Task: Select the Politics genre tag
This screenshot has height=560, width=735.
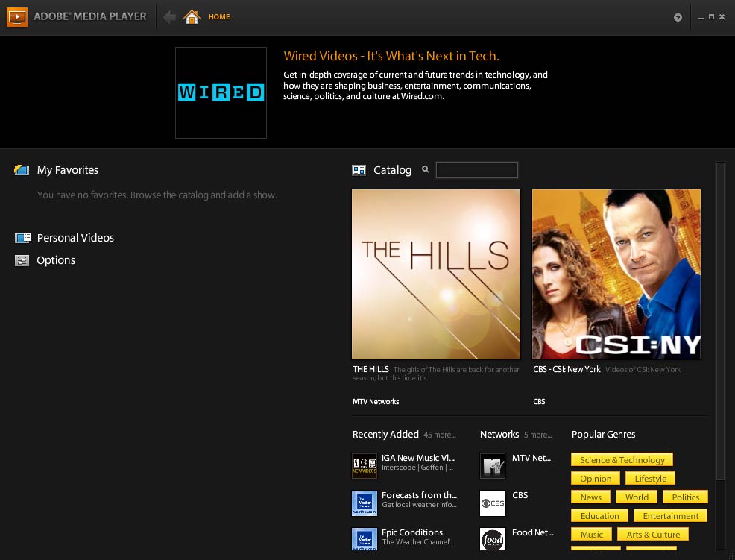Action: [685, 497]
